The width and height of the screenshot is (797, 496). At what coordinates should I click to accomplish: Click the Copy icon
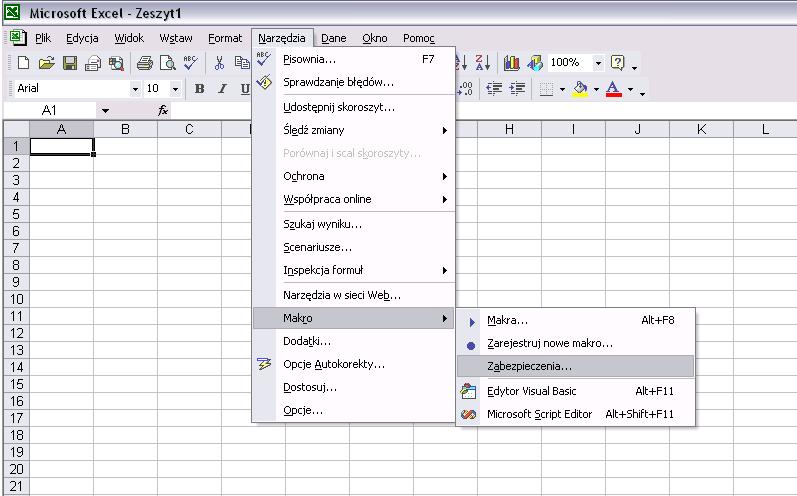(x=242, y=63)
